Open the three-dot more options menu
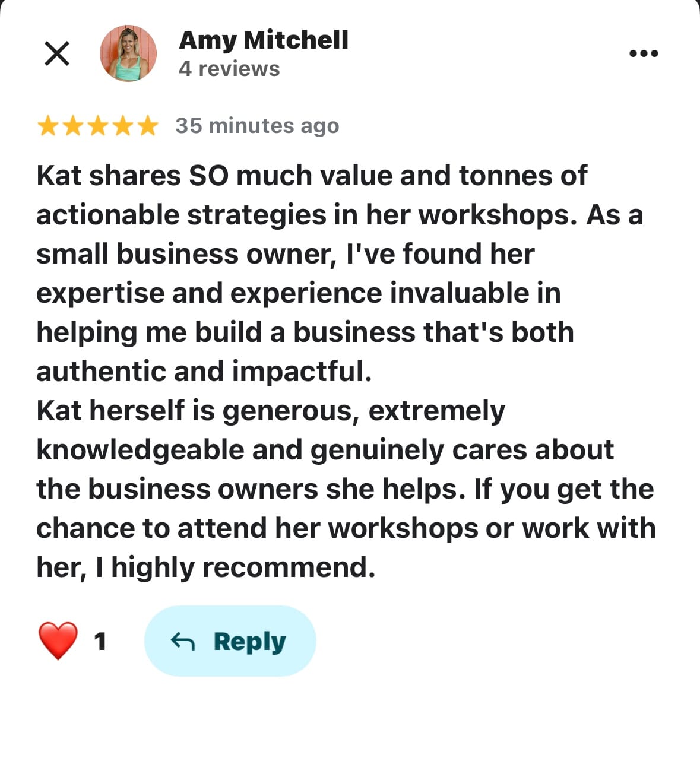Screen dimensions: 700x758 coord(644,53)
